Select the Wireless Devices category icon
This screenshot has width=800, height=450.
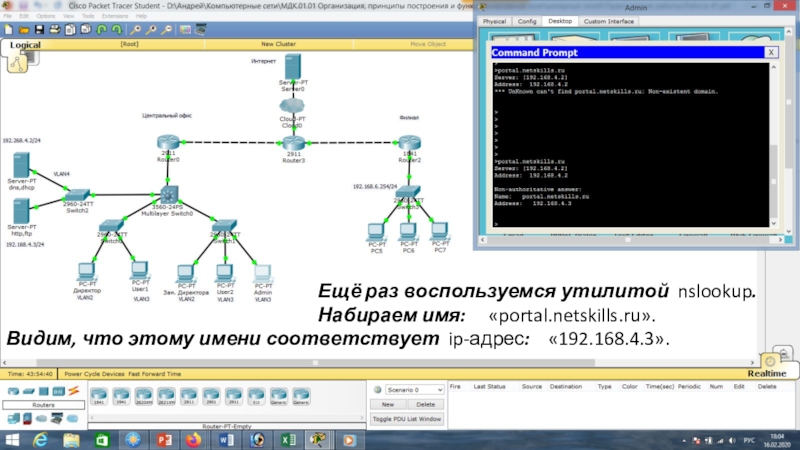(x=59, y=391)
